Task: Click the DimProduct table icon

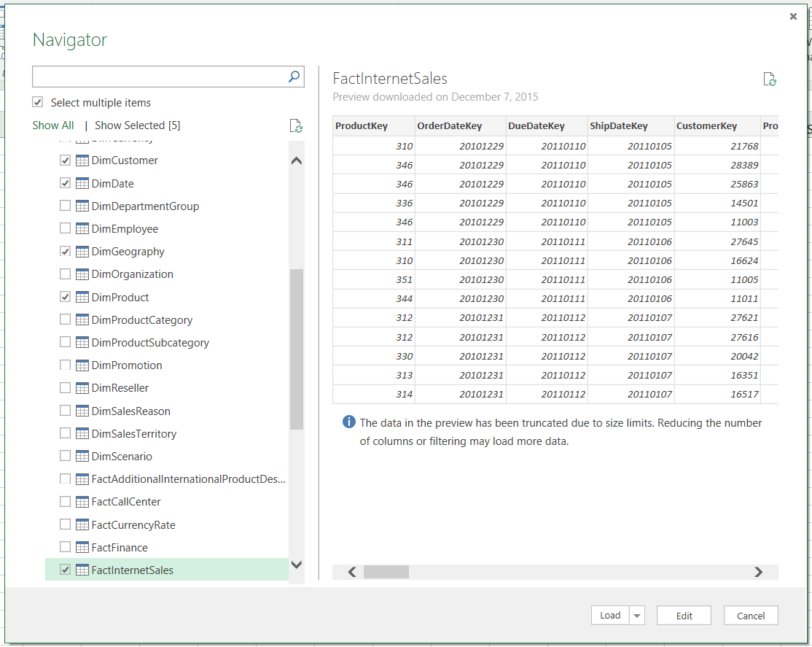Action: (x=82, y=298)
